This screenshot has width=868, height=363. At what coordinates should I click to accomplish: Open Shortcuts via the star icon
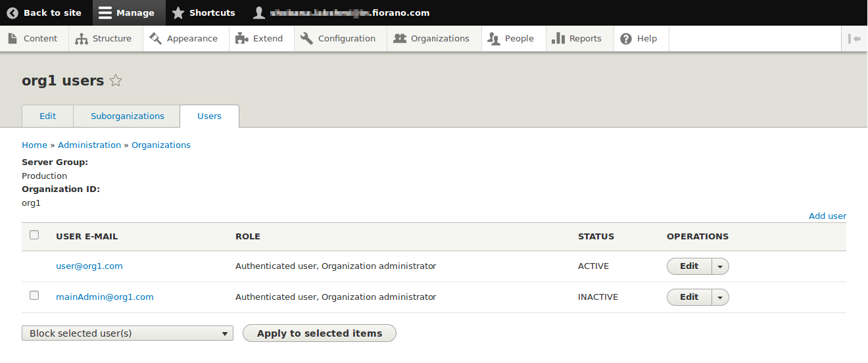(x=178, y=12)
